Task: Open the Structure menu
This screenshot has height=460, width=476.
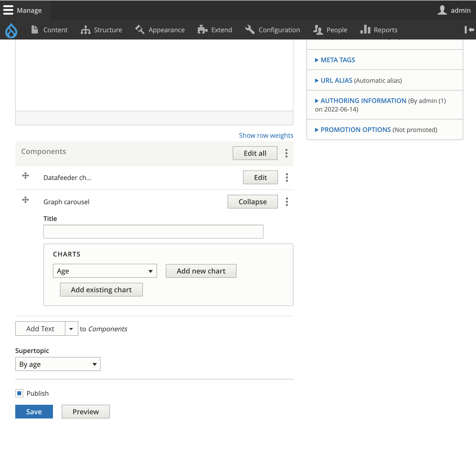Action: [108, 30]
